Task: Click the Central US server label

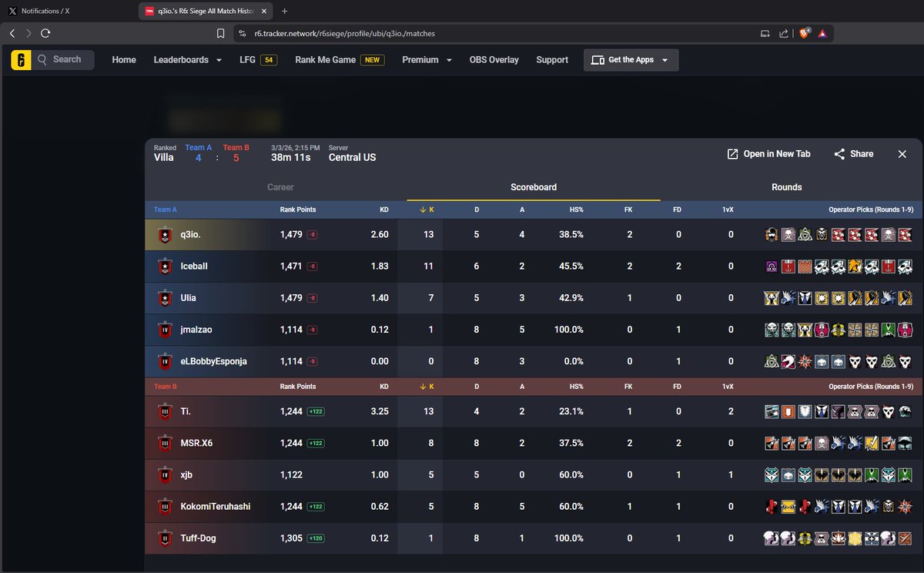Action: [353, 157]
